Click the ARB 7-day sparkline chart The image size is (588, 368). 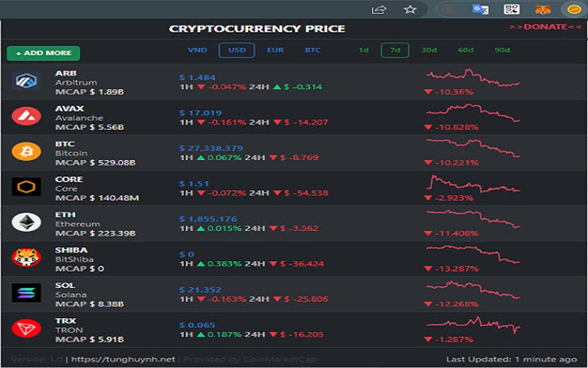click(x=473, y=78)
